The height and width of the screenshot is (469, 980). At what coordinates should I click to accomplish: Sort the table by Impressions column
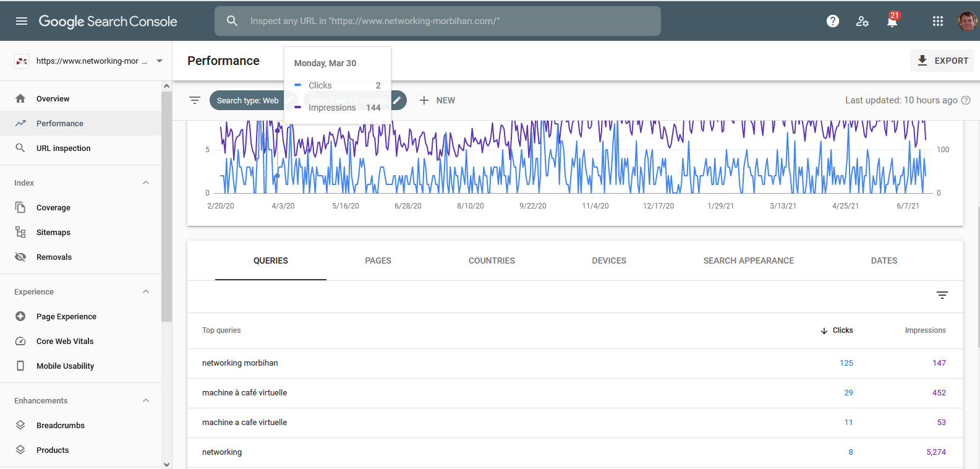[925, 330]
